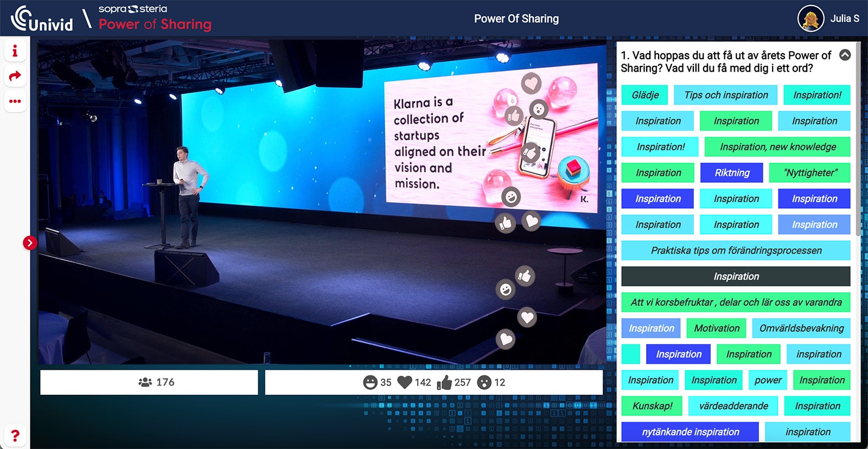
Task: Open Julia S profile avatar
Action: coord(810,18)
